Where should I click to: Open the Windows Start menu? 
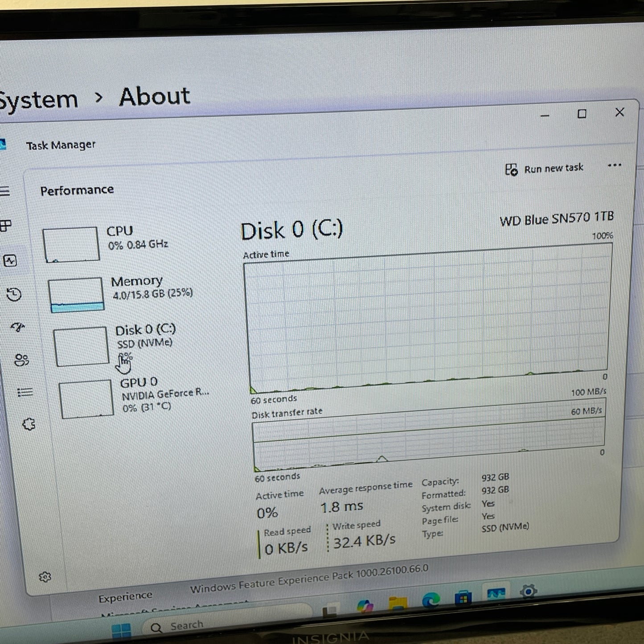121,631
